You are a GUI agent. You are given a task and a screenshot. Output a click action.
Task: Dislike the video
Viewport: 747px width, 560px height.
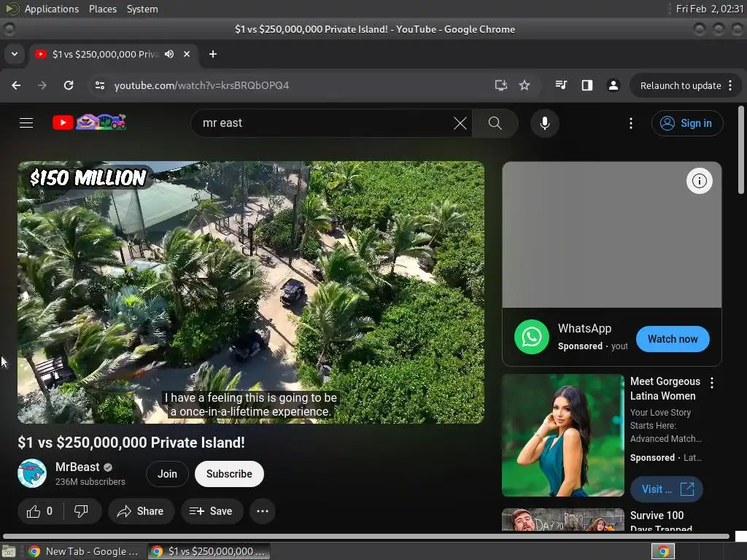[x=82, y=511]
